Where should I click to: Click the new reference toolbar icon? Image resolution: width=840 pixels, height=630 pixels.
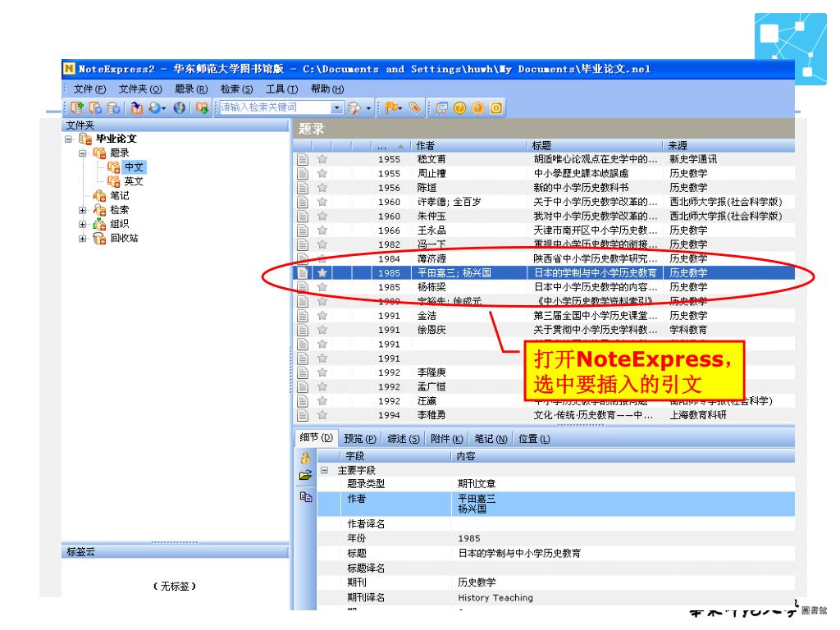[77, 107]
